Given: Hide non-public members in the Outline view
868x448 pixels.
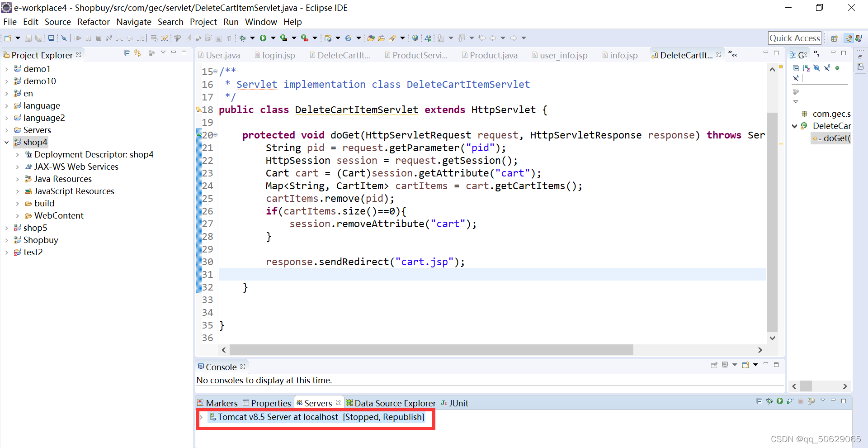Looking at the screenshot, I should [837, 68].
